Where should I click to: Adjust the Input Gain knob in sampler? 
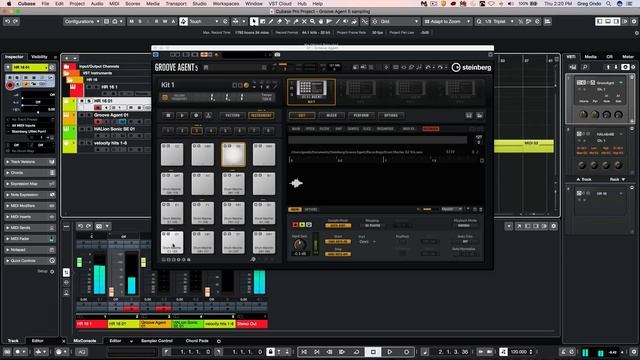coord(300,244)
